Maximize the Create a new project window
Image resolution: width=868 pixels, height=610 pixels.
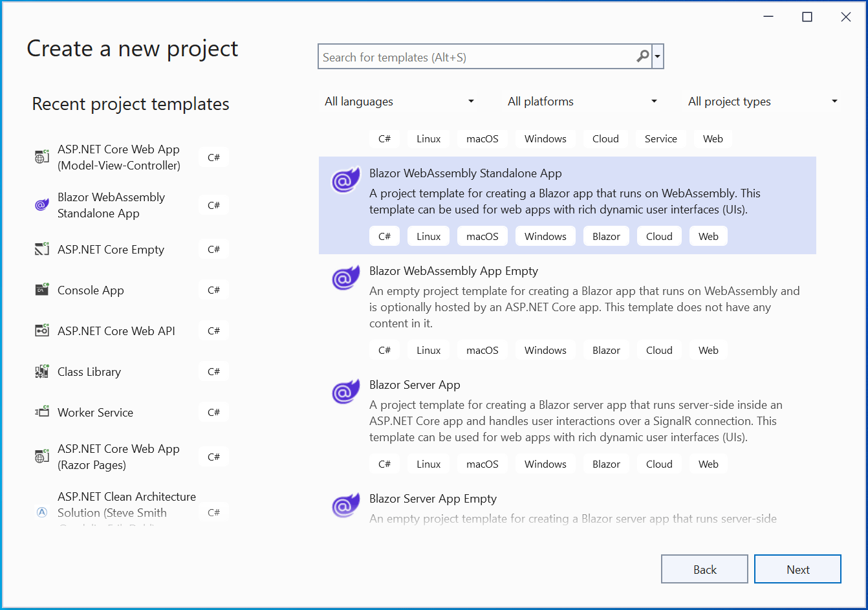coord(807,17)
